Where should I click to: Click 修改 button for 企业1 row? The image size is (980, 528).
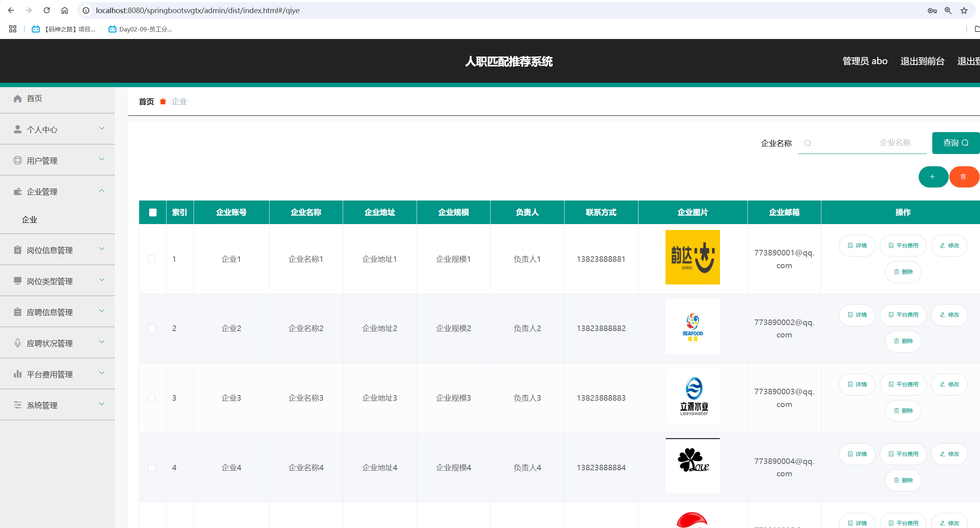click(x=949, y=245)
